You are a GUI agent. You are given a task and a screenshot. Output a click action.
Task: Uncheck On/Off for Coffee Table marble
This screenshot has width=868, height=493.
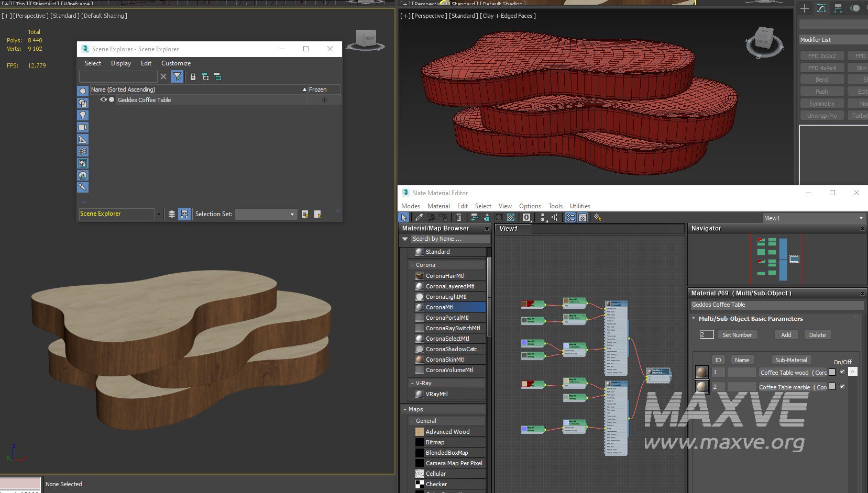[842, 387]
